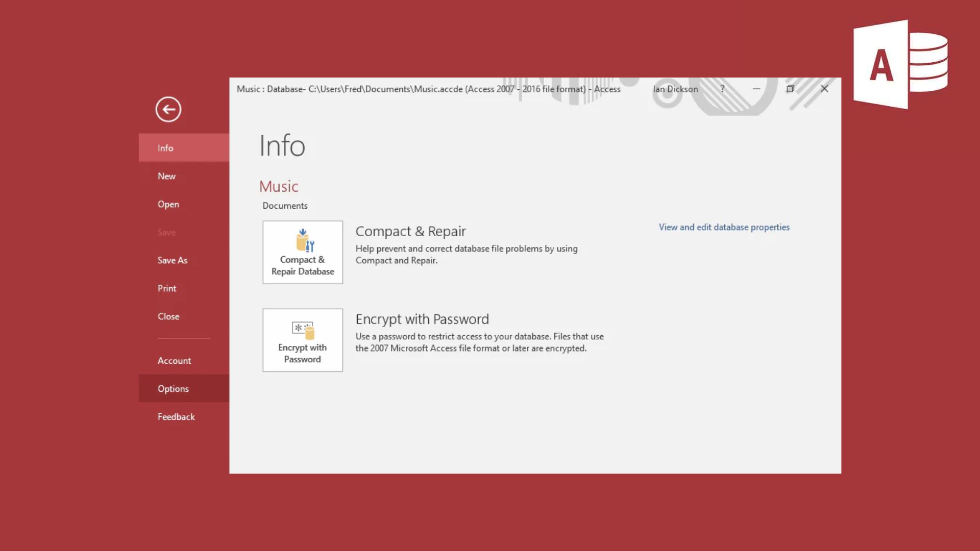Go to the Print menu entry
Image resolution: width=980 pixels, height=551 pixels.
click(x=184, y=288)
